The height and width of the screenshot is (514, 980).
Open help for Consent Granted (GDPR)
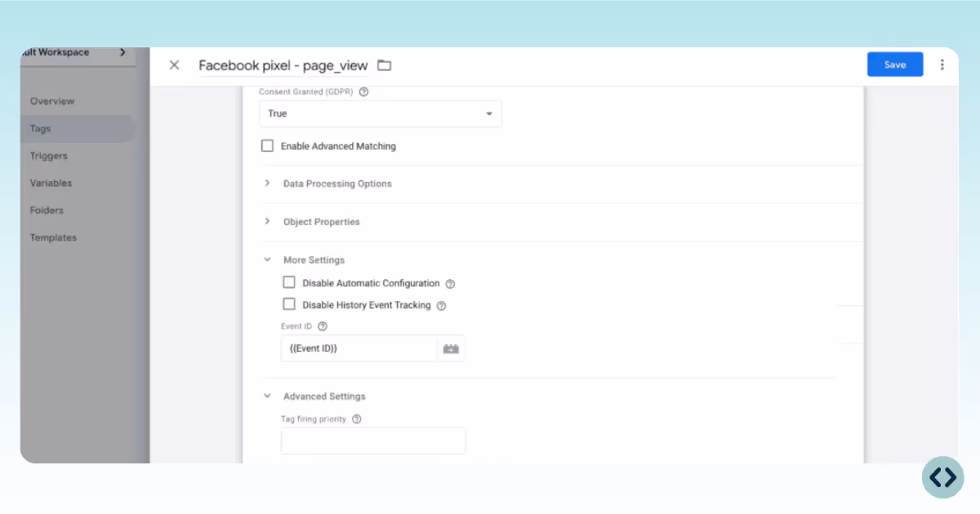(x=363, y=92)
